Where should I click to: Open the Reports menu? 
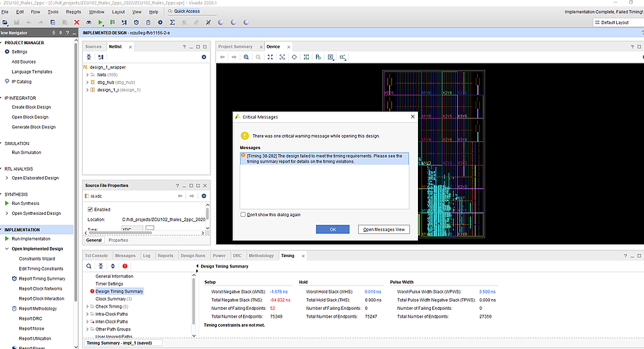click(73, 12)
